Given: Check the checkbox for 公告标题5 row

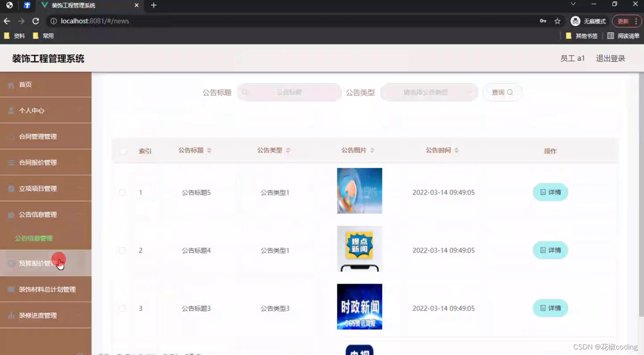Looking at the screenshot, I should [122, 192].
